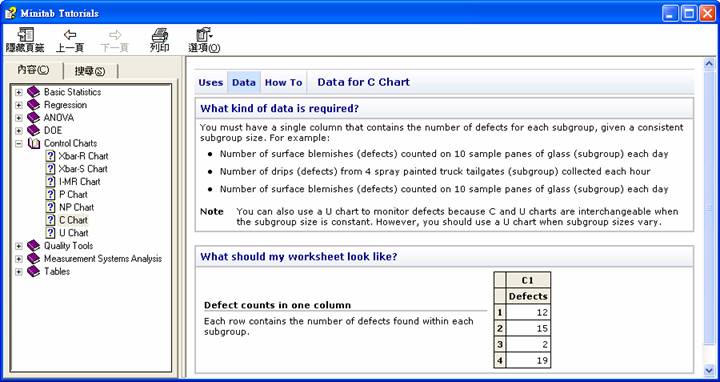The width and height of the screenshot is (720, 382).
Task: Click the Xbar-R Chart topic page icon
Action: tap(51, 156)
